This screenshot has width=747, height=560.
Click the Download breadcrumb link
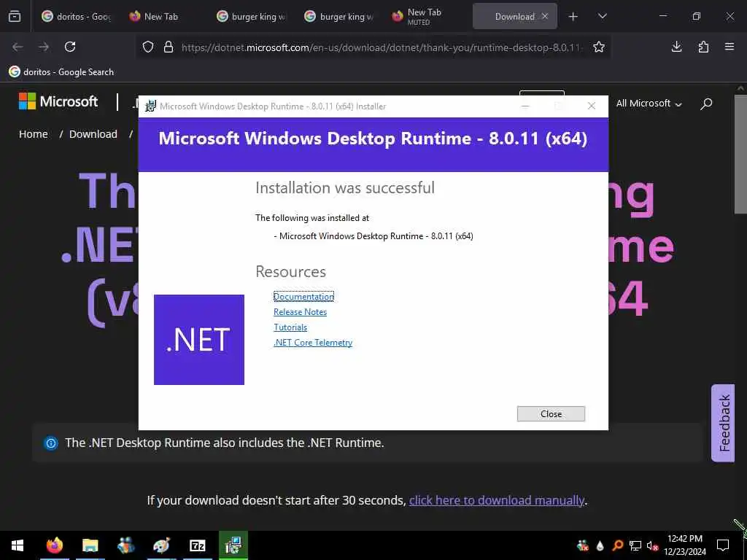[x=93, y=134]
